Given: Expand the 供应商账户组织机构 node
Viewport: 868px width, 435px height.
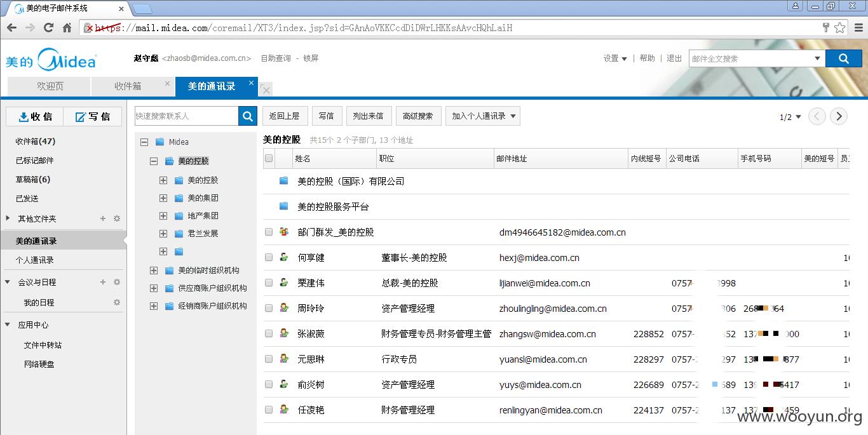Looking at the screenshot, I should tap(154, 288).
